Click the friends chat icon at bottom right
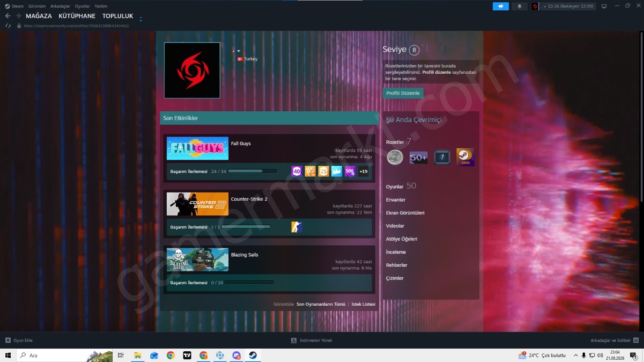 tap(636, 341)
